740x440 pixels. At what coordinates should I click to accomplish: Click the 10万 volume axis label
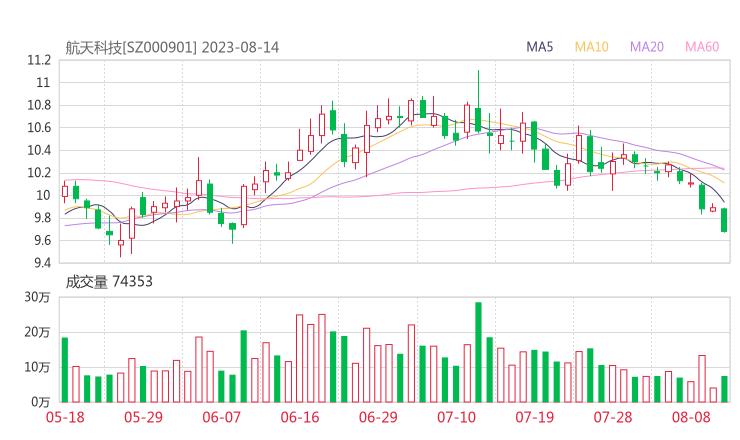coord(37,367)
